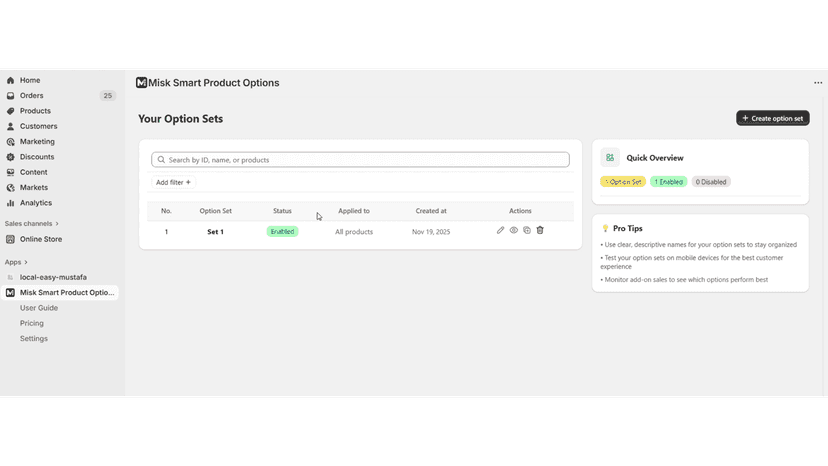828x466 pixels.
Task: Click the Created at column header
Action: coord(431,211)
